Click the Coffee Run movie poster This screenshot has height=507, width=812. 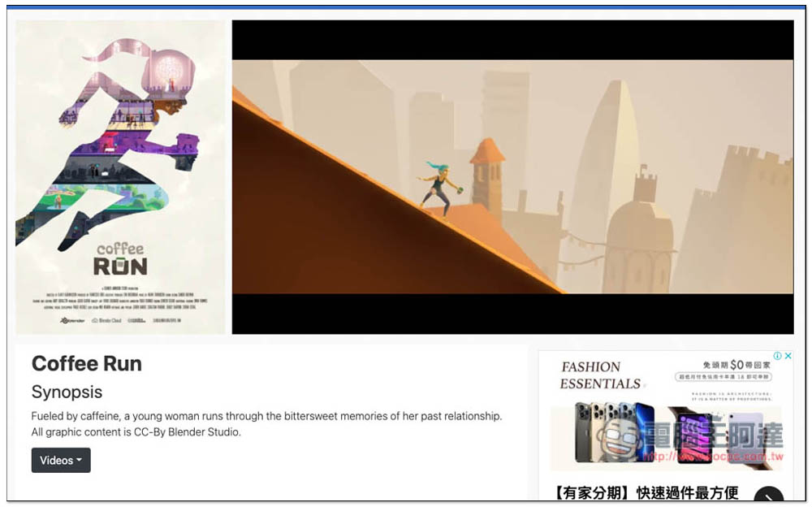point(120,177)
